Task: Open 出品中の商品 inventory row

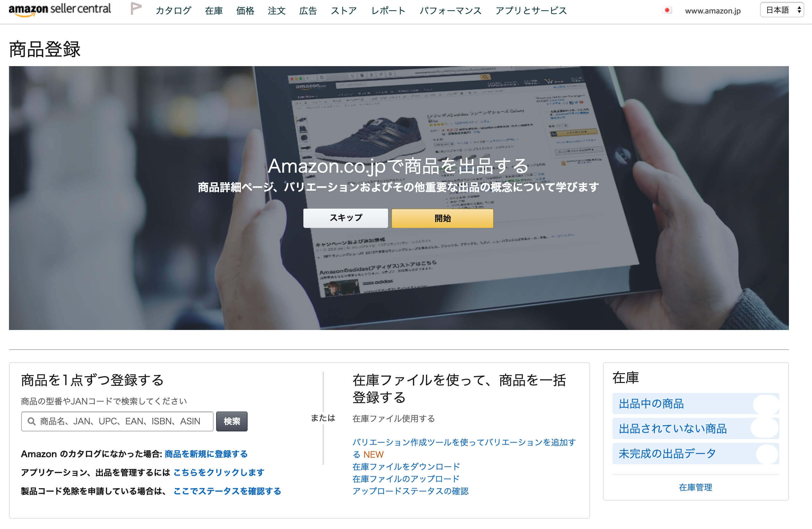Action: pos(696,404)
